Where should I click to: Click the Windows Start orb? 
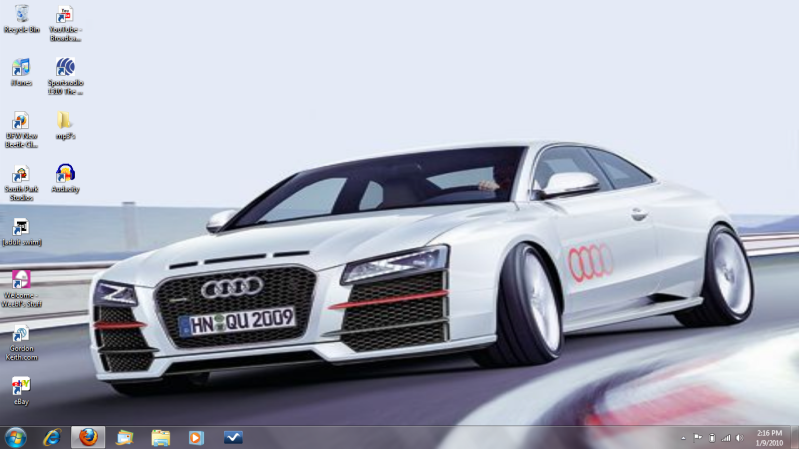pos(16,438)
